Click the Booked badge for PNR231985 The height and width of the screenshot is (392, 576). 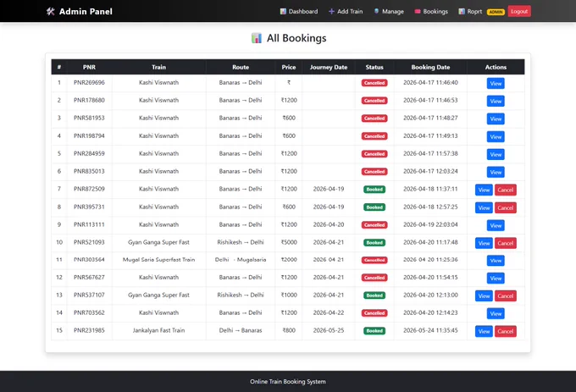click(374, 331)
